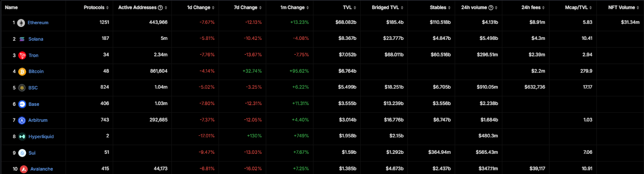Click the Active Addresses help question icon
This screenshot has height=174, width=644.
pyautogui.click(x=160, y=8)
